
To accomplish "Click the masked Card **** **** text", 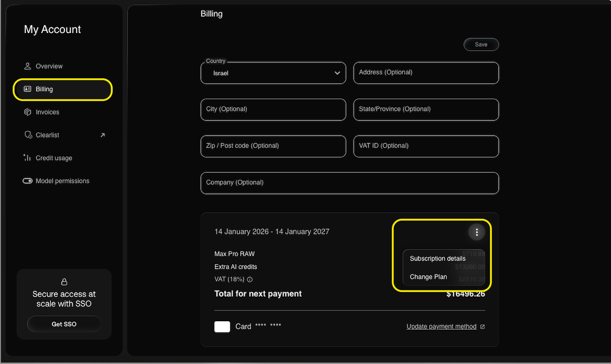I will pos(258,327).
